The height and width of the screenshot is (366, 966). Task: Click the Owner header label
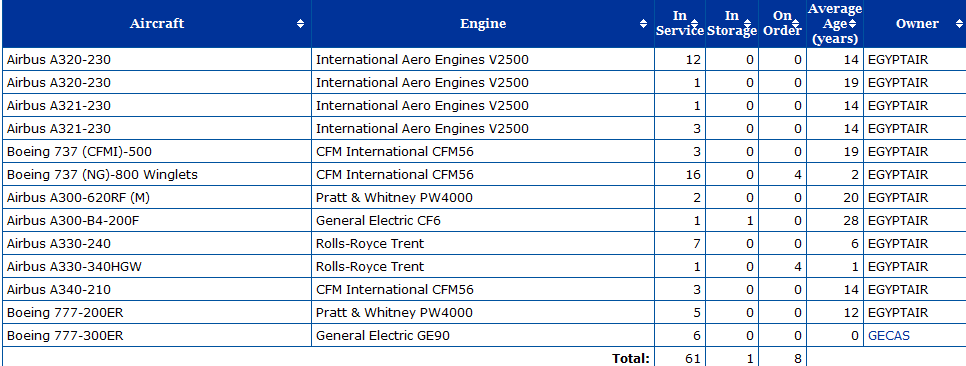(917, 24)
